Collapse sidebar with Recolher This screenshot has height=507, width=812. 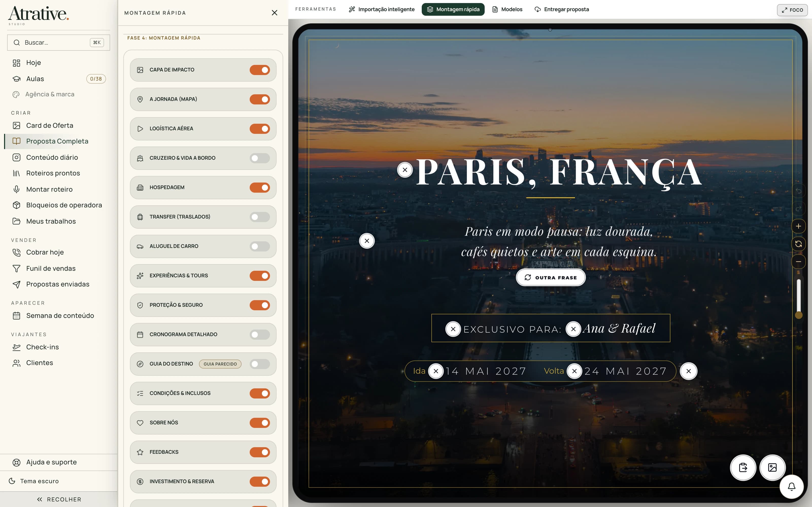coord(59,499)
